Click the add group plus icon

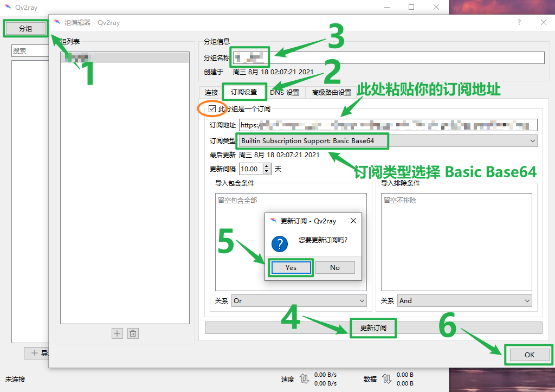[117, 333]
